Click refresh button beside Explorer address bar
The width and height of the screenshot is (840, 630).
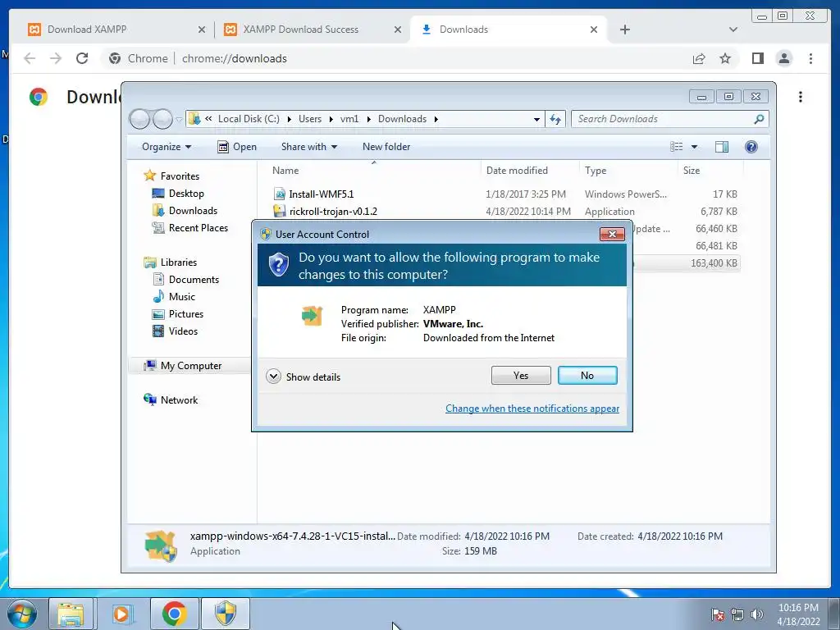(555, 119)
